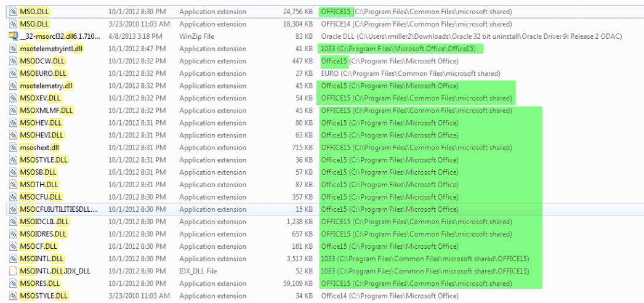
Task: Select the __32-msorcl32.dll6.1.710 file name
Action: [60, 36]
